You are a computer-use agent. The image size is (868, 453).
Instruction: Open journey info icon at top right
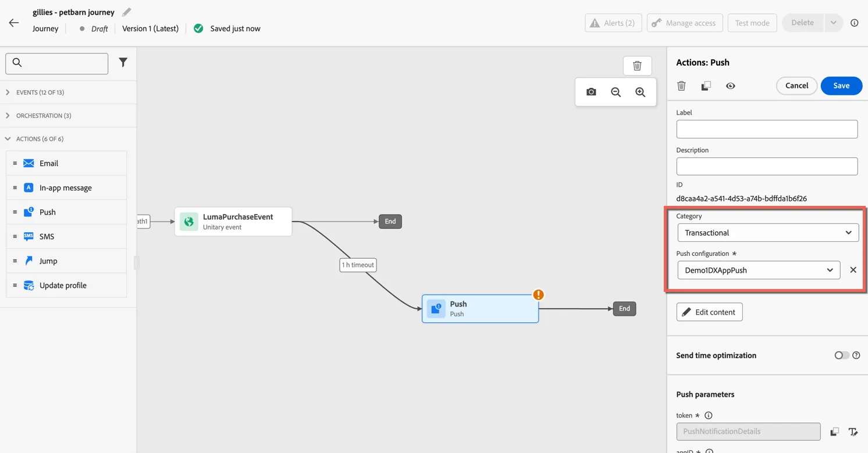(854, 23)
